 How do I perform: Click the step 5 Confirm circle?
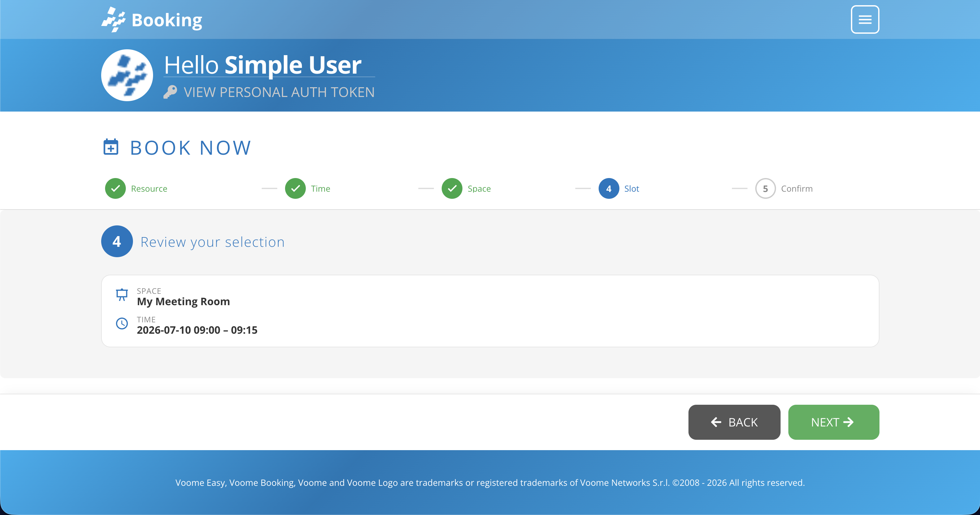[x=765, y=188]
